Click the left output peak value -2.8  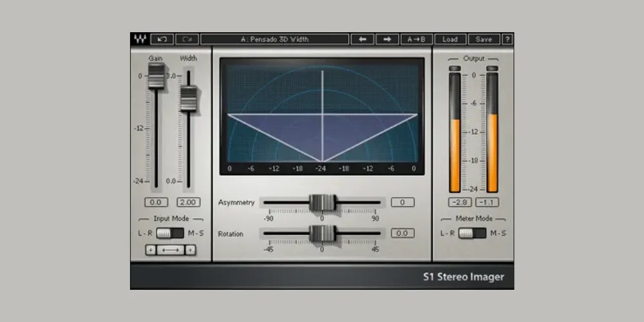click(460, 202)
